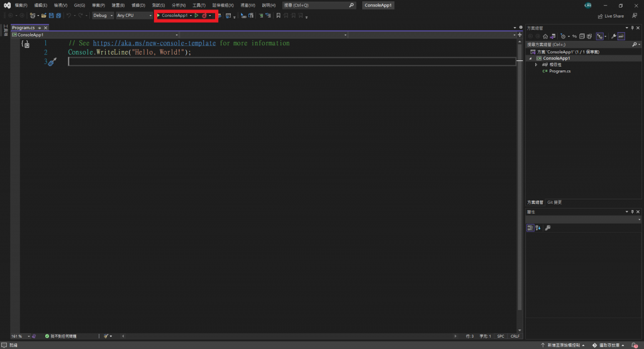Focus the top Search (Ctrl+Q) box
The height and width of the screenshot is (349, 644).
(x=319, y=5)
